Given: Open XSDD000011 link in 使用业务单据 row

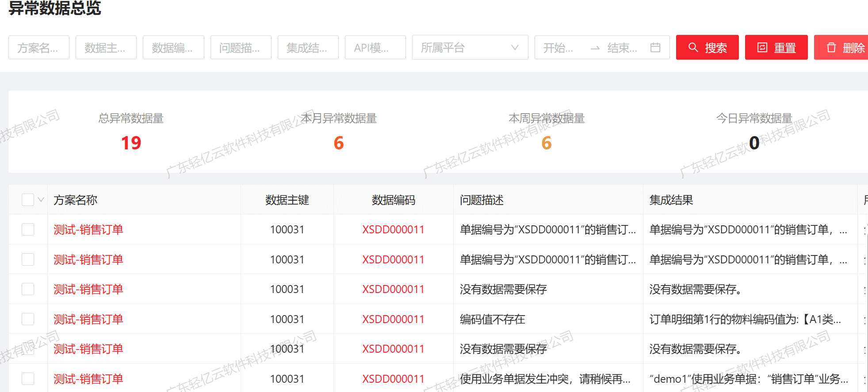Looking at the screenshot, I should coord(393,379).
